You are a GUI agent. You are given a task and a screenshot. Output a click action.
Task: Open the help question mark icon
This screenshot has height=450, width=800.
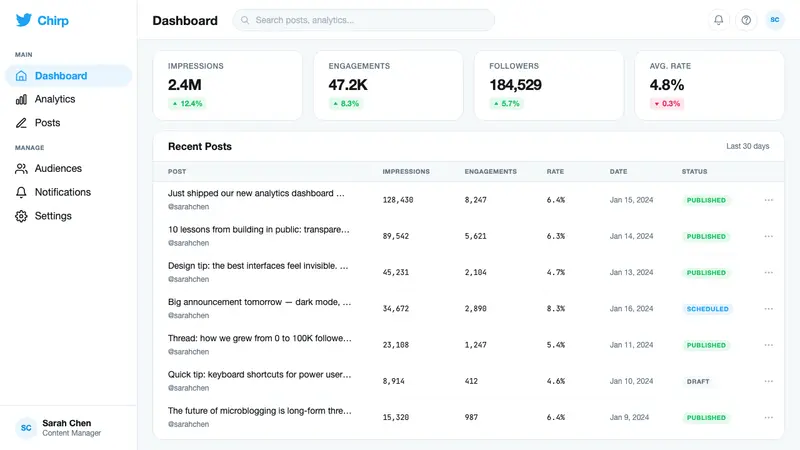[746, 20]
